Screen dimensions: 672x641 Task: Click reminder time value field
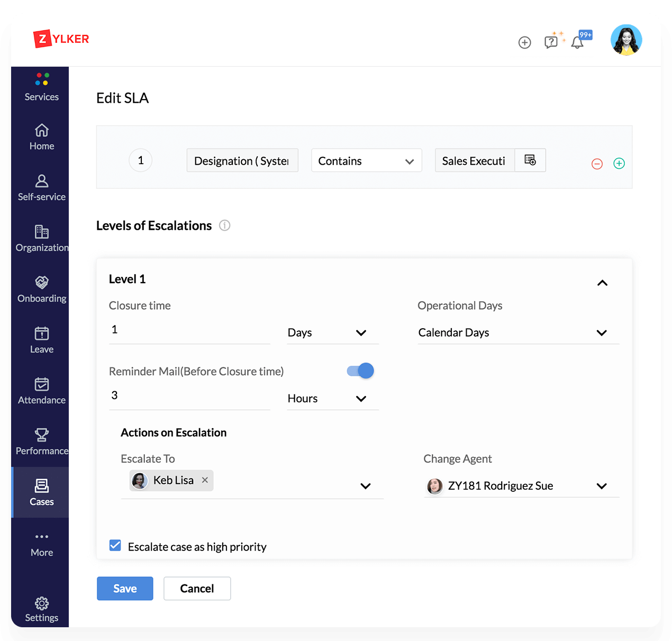pos(189,396)
